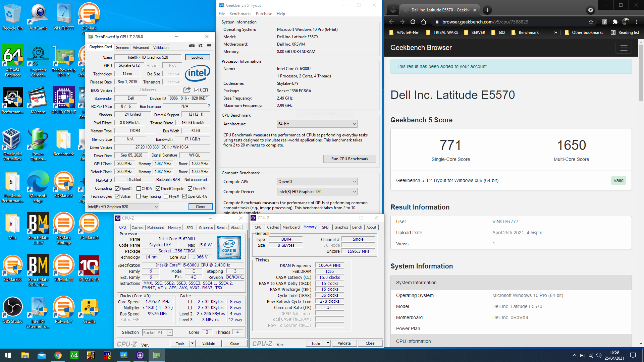Switch to the Sensors tab in GPU-Z
The height and width of the screenshot is (362, 644).
122,48
